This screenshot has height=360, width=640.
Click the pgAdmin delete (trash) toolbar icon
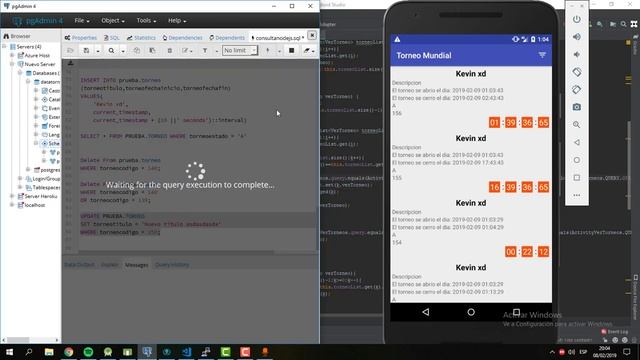click(x=169, y=51)
